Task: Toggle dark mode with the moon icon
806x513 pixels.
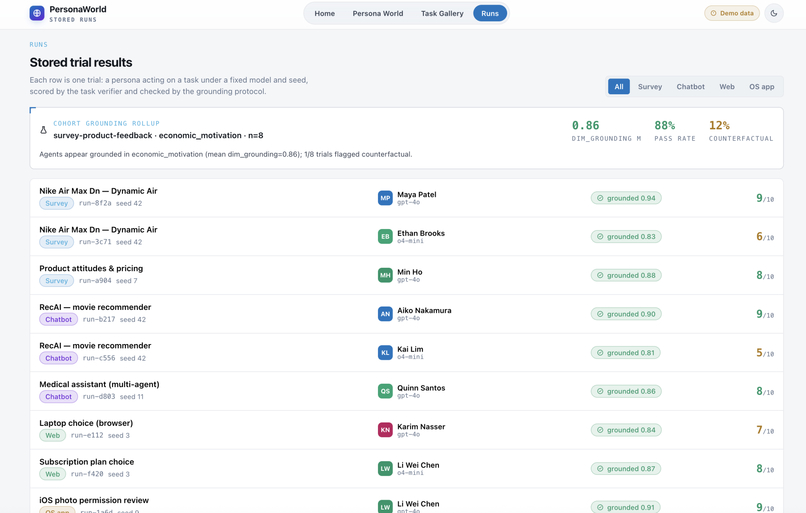Action: (x=774, y=13)
